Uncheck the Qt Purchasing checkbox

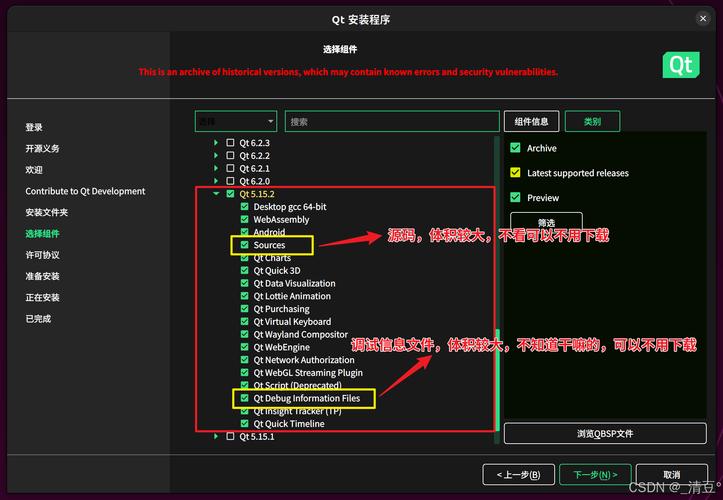point(244,309)
